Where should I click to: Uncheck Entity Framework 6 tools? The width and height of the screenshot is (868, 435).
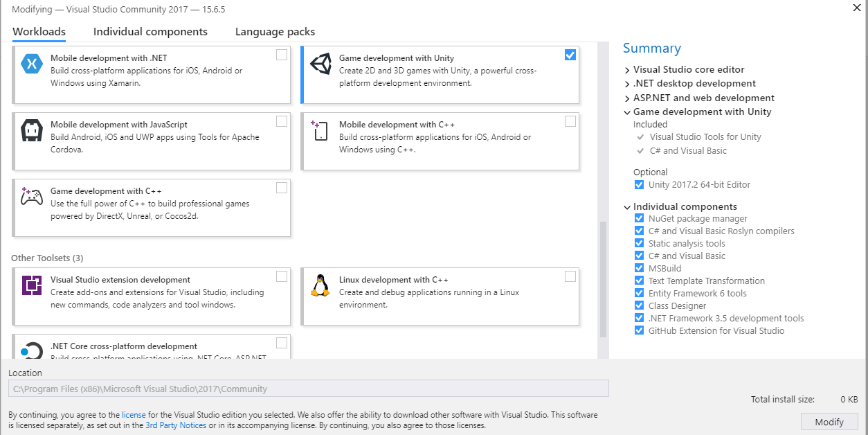coord(639,294)
